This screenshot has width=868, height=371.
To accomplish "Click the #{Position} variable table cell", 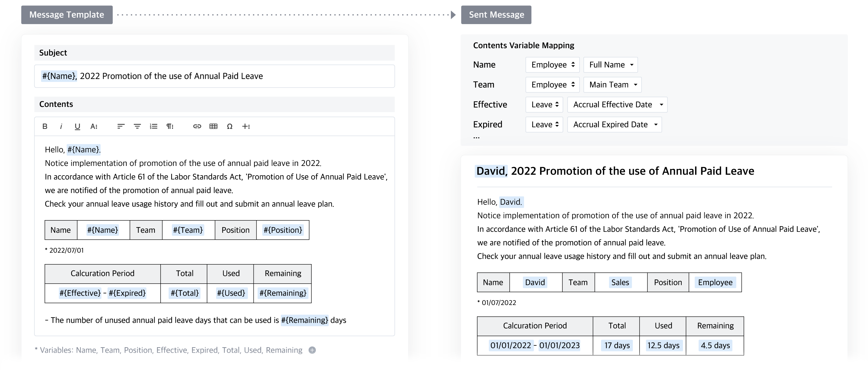I will [283, 230].
